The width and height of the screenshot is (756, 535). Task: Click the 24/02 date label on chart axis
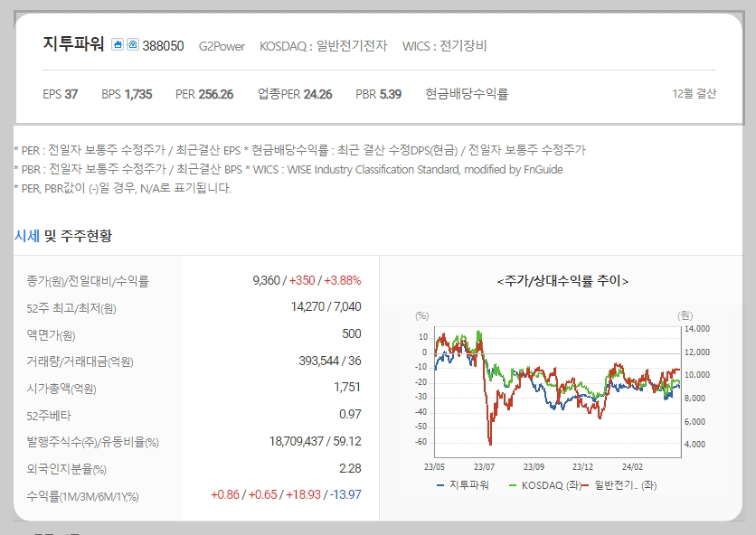[632, 467]
